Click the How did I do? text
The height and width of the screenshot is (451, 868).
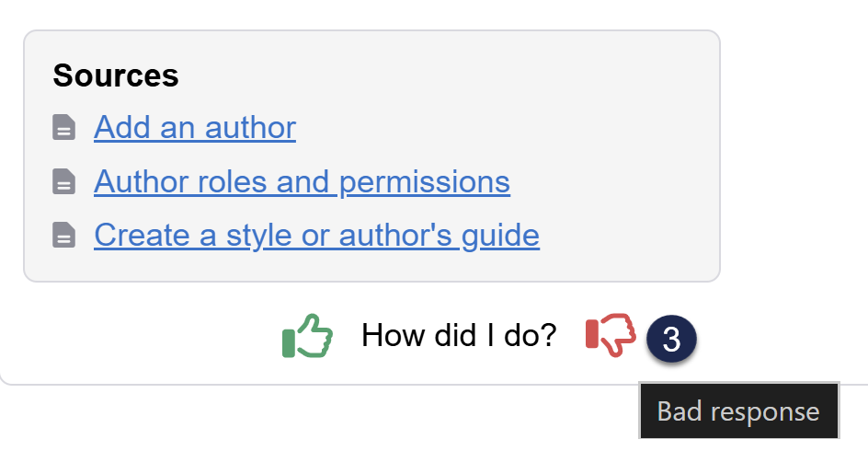[459, 336]
